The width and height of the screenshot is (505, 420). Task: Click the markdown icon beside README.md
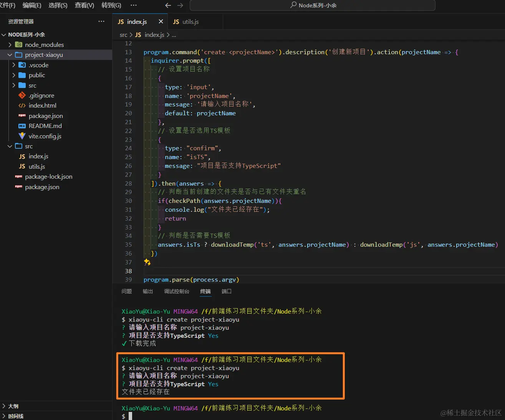22,126
